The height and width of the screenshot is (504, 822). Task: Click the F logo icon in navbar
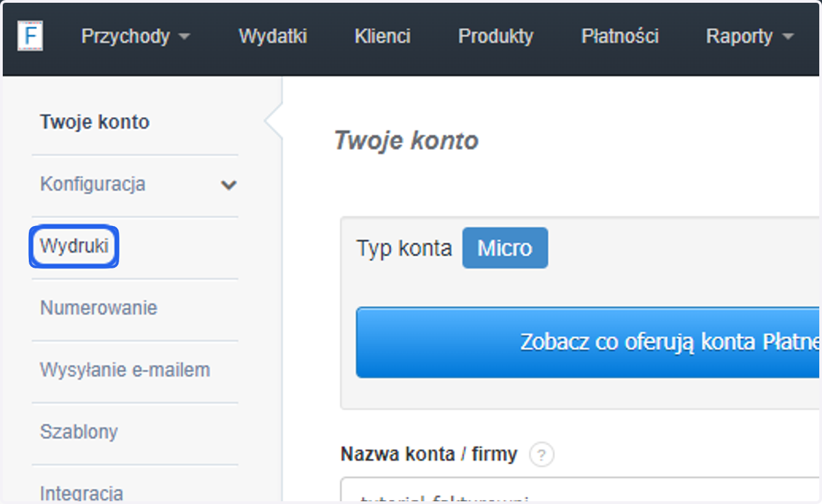(x=30, y=36)
